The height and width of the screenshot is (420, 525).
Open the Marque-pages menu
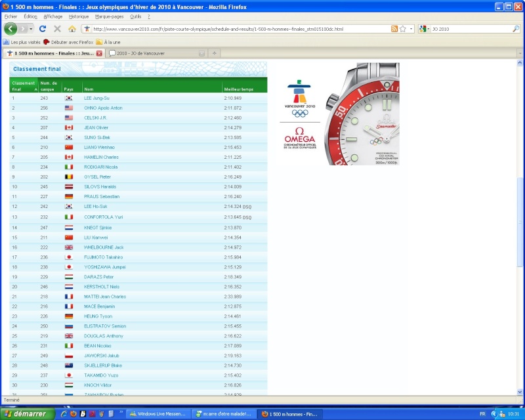click(x=109, y=16)
